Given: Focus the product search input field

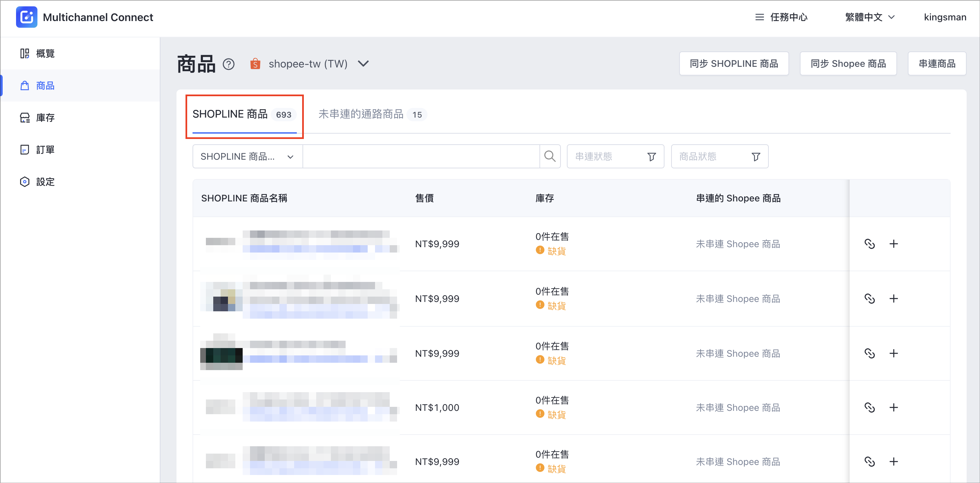Looking at the screenshot, I should [421, 156].
